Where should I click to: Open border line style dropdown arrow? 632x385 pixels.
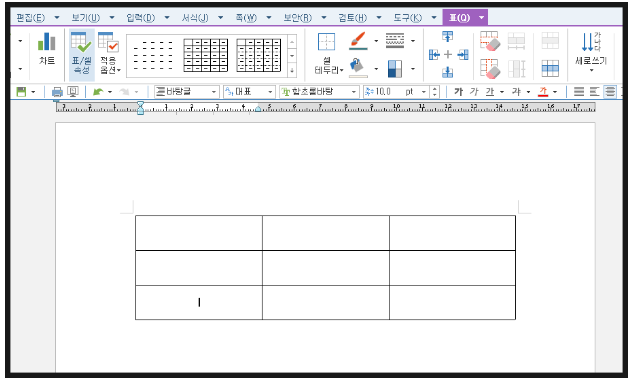pos(413,41)
